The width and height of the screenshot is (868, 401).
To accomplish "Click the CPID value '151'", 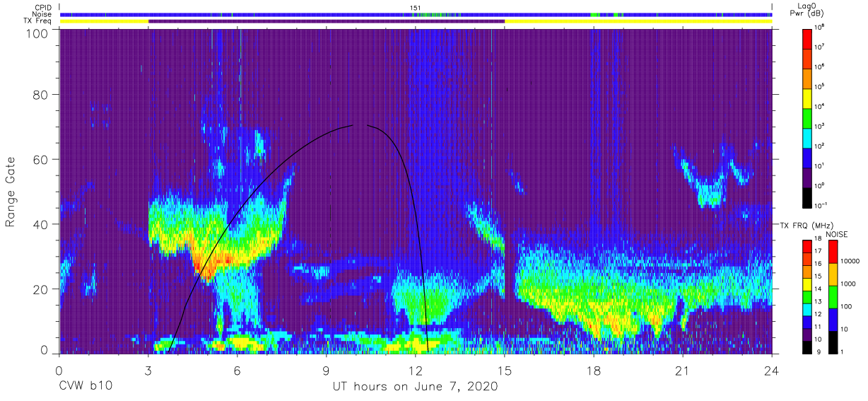I will (x=416, y=7).
